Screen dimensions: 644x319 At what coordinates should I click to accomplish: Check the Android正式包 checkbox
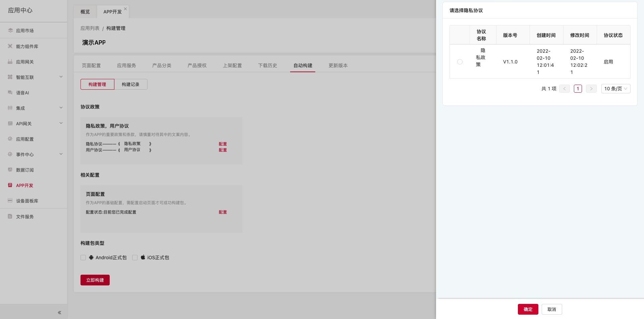(x=83, y=258)
